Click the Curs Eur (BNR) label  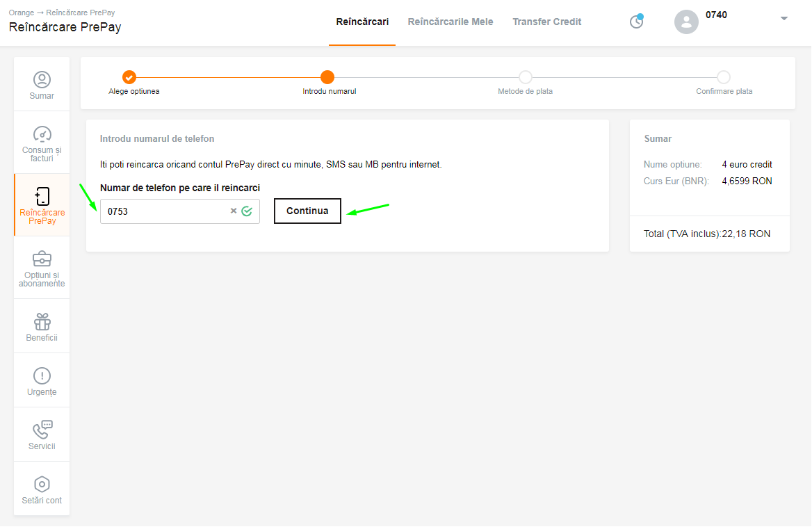tap(676, 181)
